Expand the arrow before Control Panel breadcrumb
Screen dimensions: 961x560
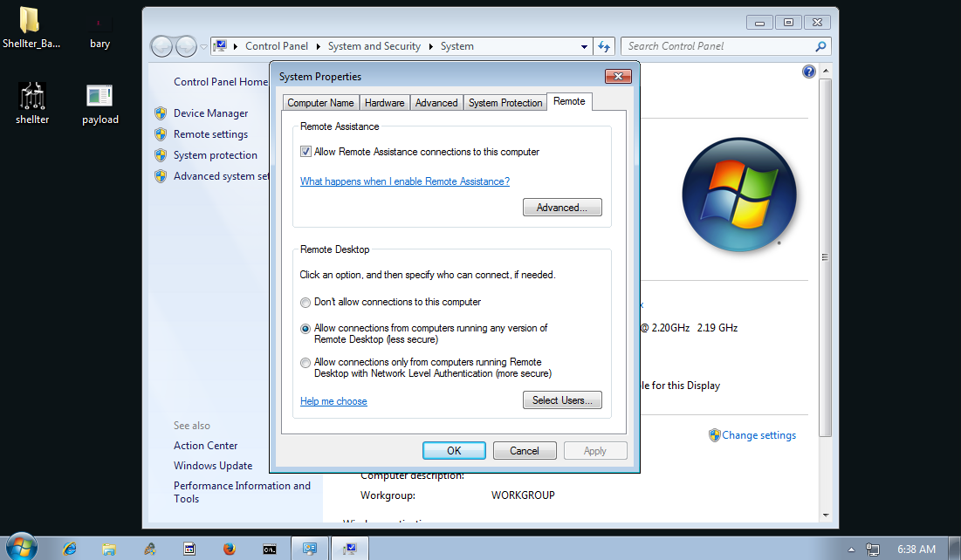[236, 46]
